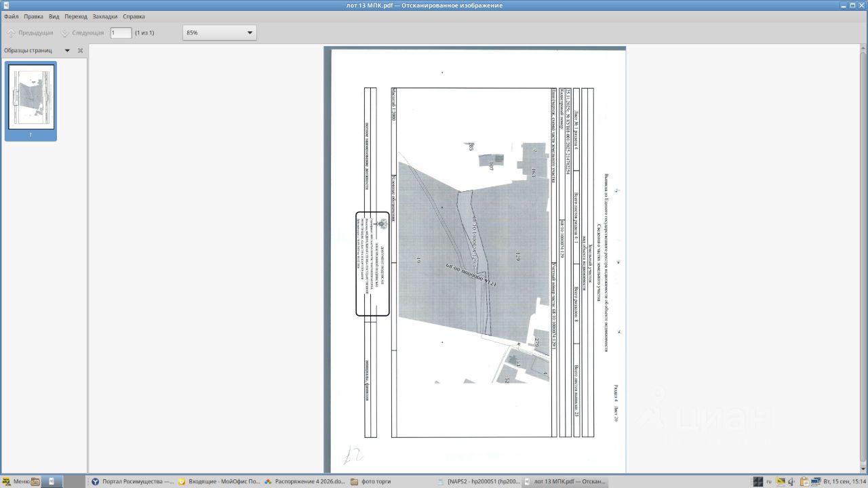The width and height of the screenshot is (868, 488).
Task: Open the Вид menu
Action: [x=54, y=16]
